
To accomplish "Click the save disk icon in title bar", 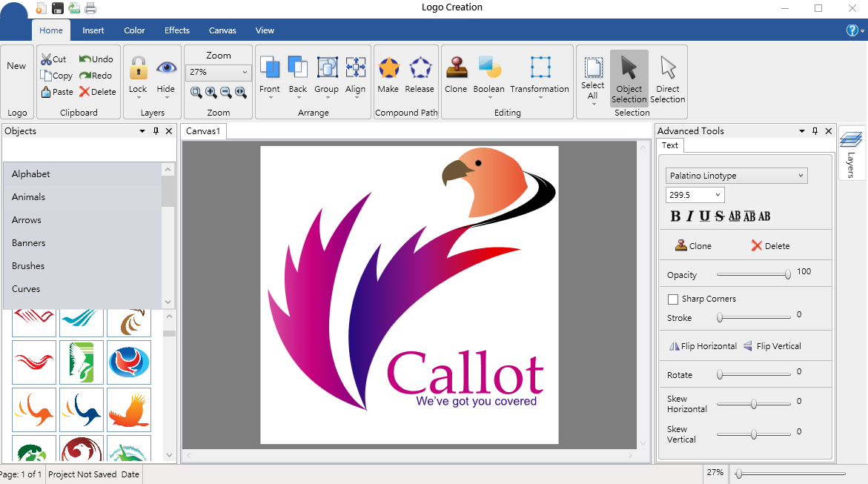I will 58,7.
